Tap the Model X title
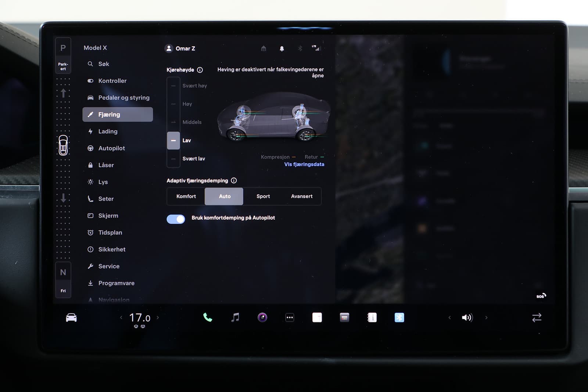 [x=95, y=48]
